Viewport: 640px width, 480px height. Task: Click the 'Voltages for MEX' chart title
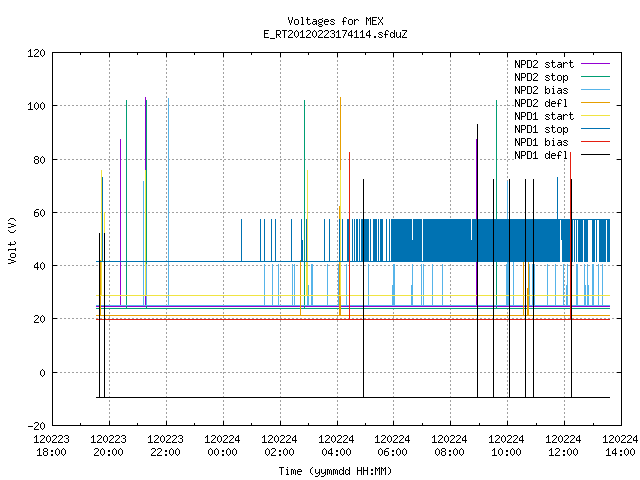(x=335, y=21)
